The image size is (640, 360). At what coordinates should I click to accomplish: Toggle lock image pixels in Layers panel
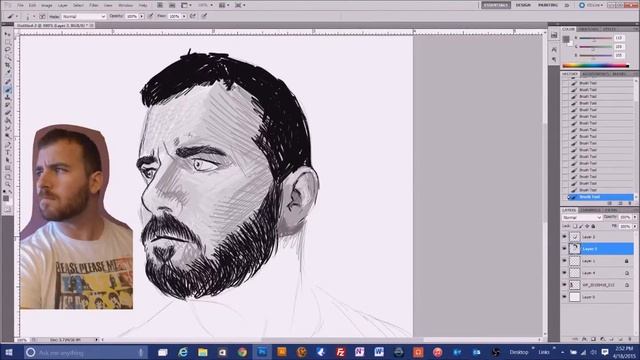tap(581, 226)
